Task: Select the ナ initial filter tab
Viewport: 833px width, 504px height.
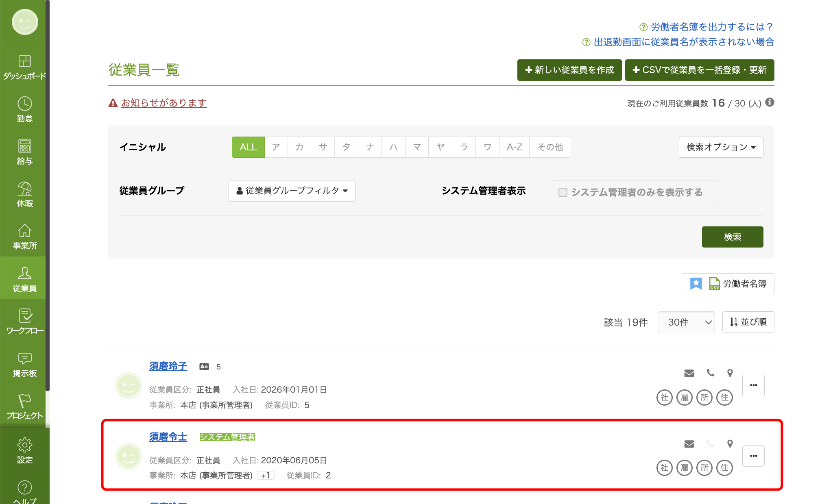Action: [370, 147]
